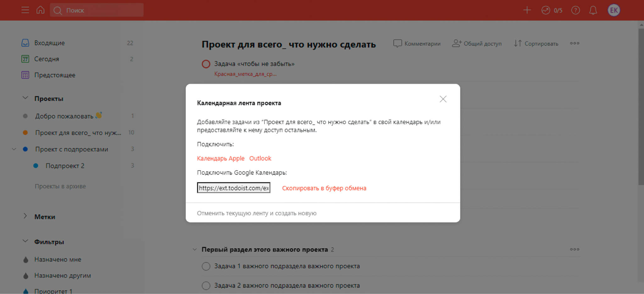The width and height of the screenshot is (644, 294).
Task: Click the Назначено другим filter drop icon
Action: click(26, 276)
